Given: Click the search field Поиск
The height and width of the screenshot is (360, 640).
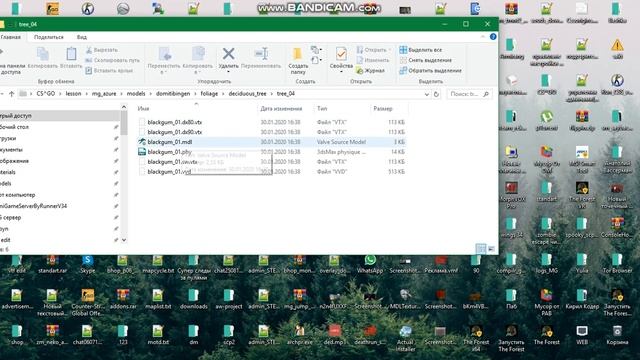Looking at the screenshot, I should click(469, 94).
